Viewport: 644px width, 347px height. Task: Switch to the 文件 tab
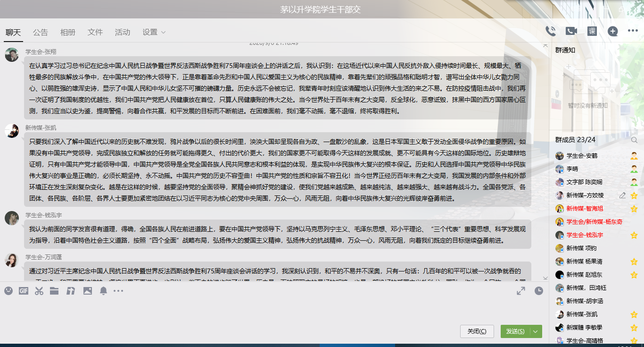(x=95, y=32)
